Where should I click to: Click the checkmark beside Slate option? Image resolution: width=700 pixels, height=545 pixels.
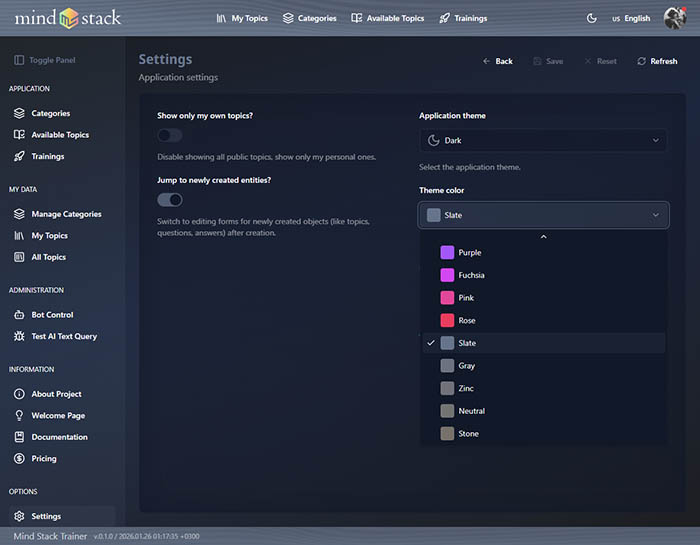(431, 343)
